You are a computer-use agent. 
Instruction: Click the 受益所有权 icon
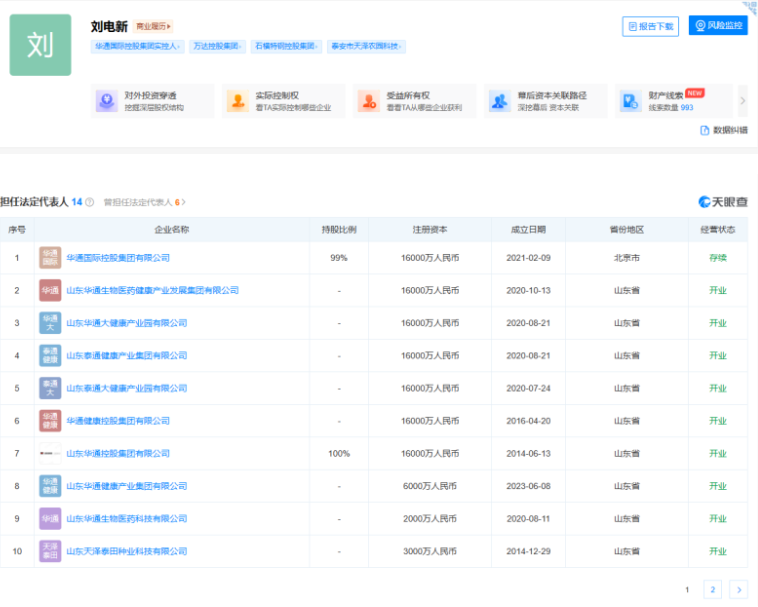click(369, 101)
